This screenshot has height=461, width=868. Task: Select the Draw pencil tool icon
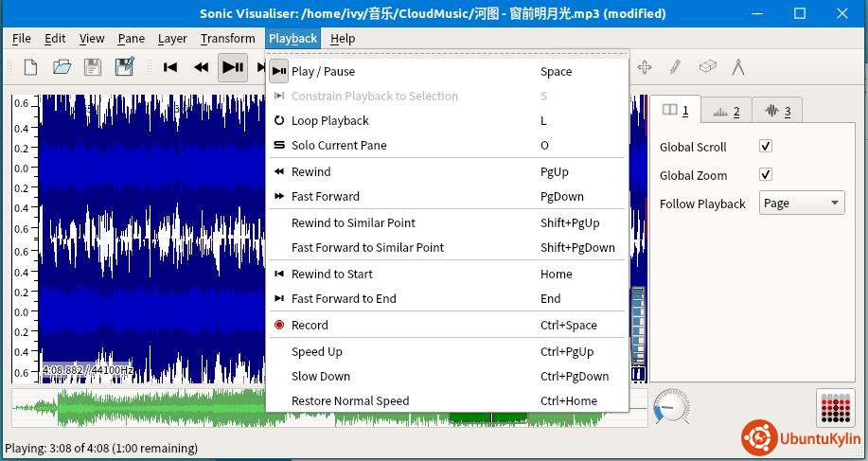(x=675, y=67)
